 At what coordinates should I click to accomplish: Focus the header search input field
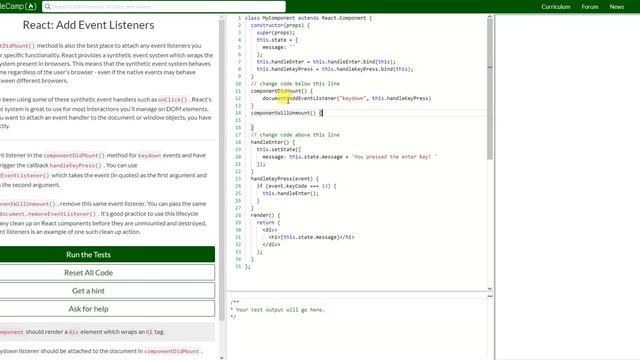click(164, 7)
